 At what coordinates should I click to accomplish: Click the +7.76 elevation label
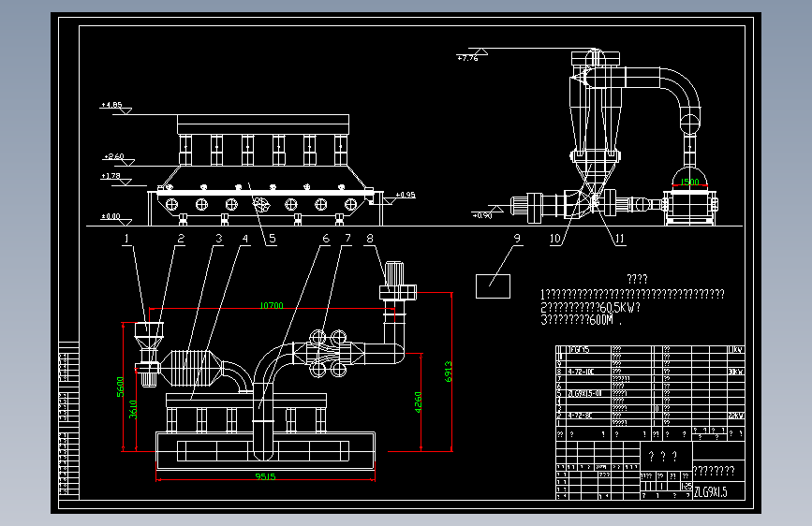coord(467,59)
